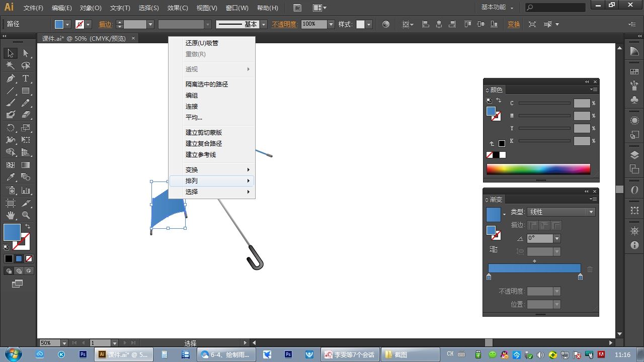Open 排列 submenu in context menu
The height and width of the screenshot is (362, 644).
(x=212, y=181)
